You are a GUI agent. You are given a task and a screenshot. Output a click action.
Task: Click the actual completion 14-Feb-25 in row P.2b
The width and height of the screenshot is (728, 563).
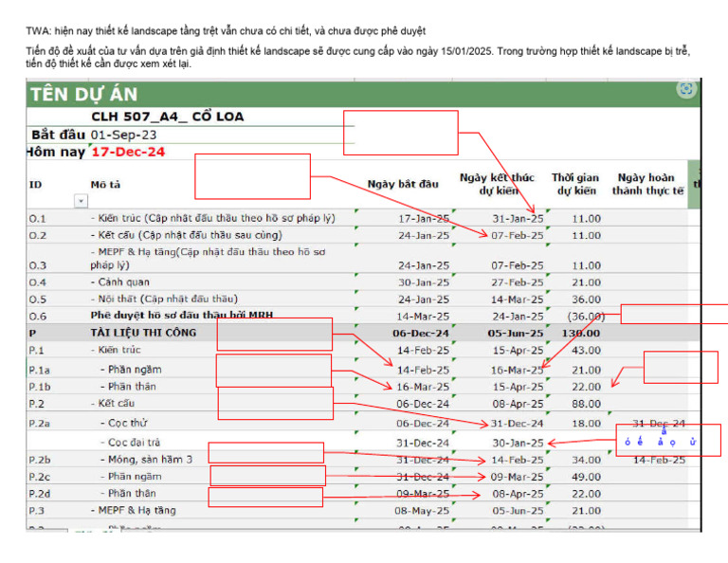coord(659,460)
